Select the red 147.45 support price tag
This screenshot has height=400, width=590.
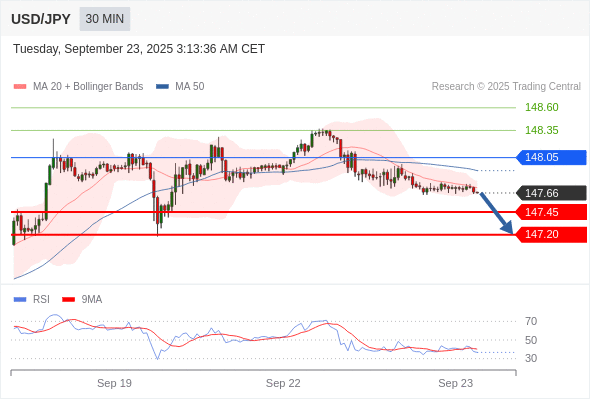point(551,212)
